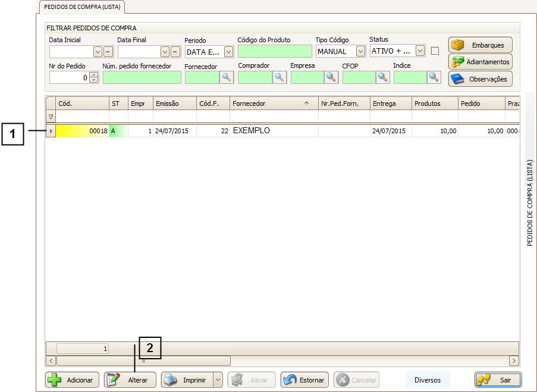537x392 pixels.
Task: Select the Pedidos de Compra (Lista) tab
Action: (81, 7)
